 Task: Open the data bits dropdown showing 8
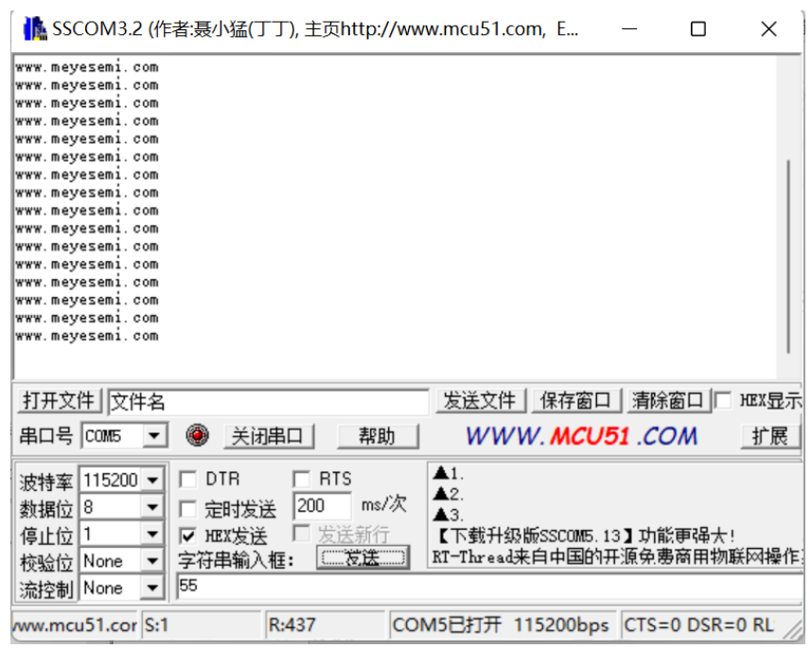click(152, 507)
